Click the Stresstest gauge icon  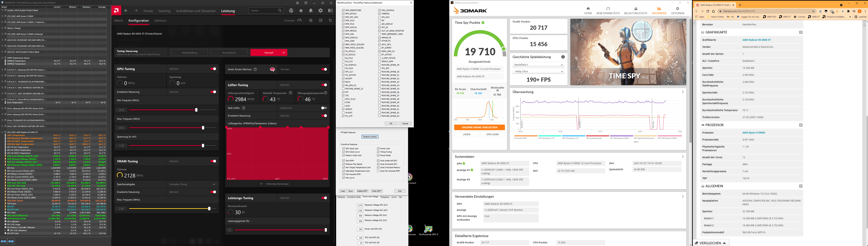[x=300, y=20]
